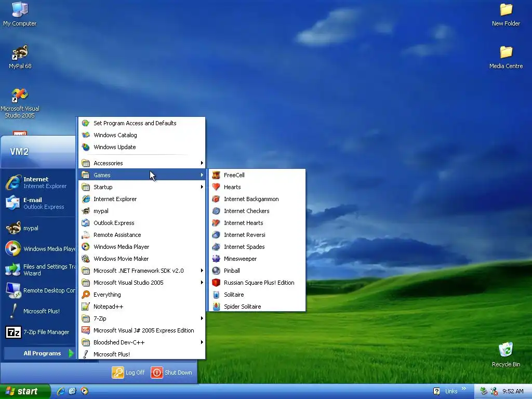Click the Links toolbar label

[451, 391]
